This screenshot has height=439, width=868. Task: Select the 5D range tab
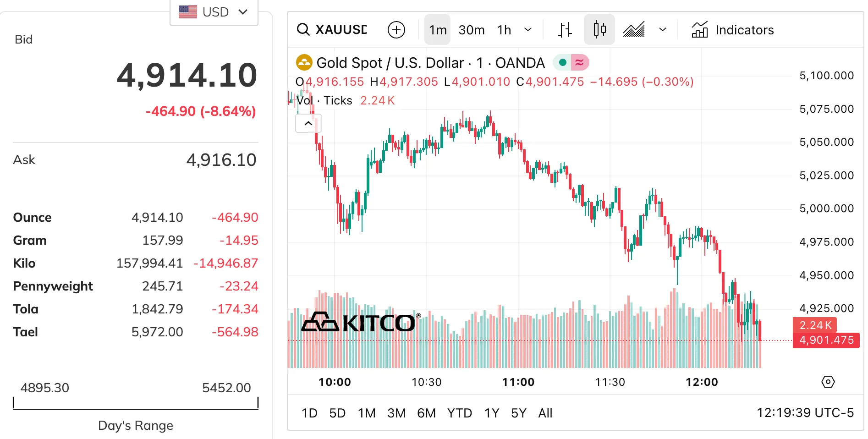(x=337, y=413)
